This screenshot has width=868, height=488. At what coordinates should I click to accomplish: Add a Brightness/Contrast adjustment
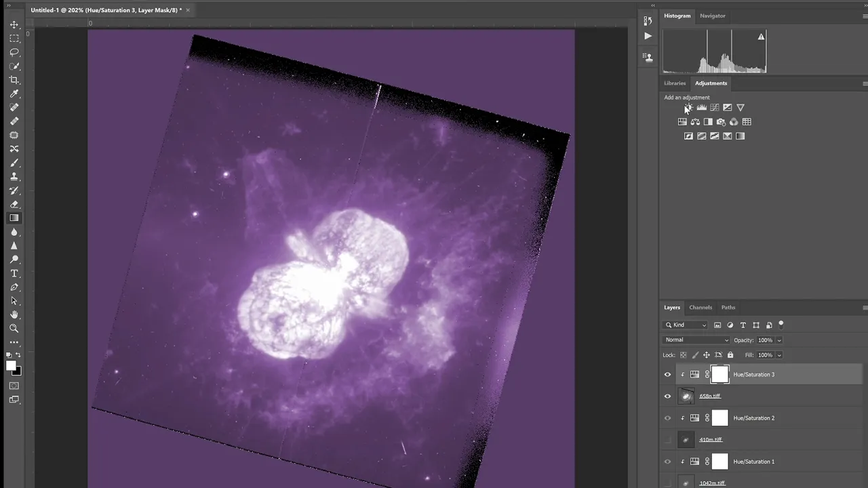coord(688,107)
